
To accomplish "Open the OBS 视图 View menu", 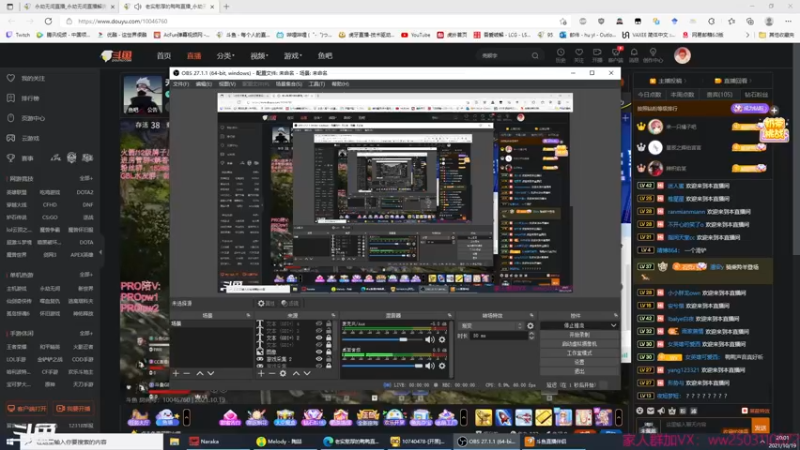I will (227, 84).
